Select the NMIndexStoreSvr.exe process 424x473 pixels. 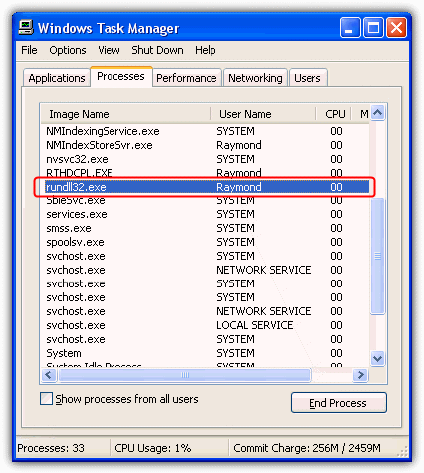click(205, 145)
